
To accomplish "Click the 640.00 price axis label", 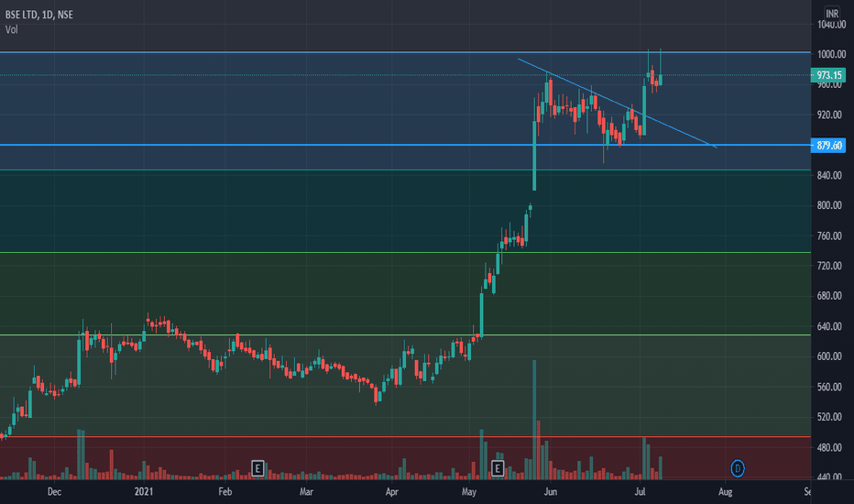I will [x=829, y=326].
